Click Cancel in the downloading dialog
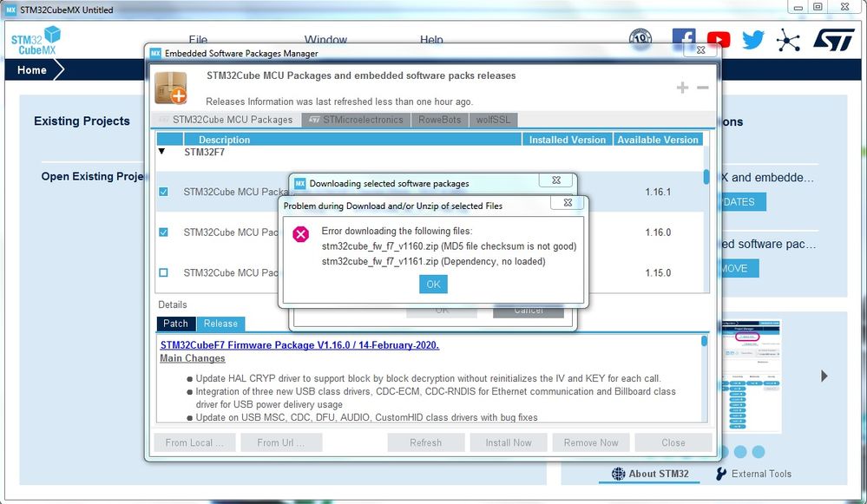Image resolution: width=867 pixels, height=504 pixels. point(528,312)
